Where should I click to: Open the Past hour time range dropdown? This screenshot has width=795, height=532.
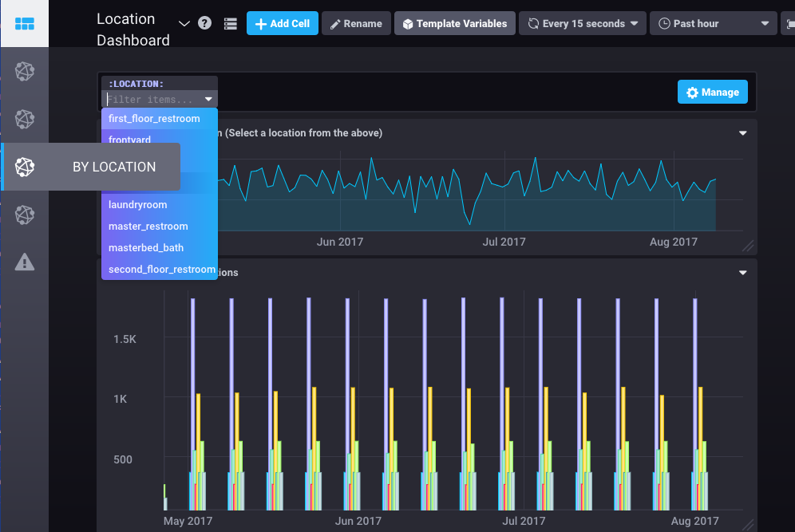tap(714, 23)
